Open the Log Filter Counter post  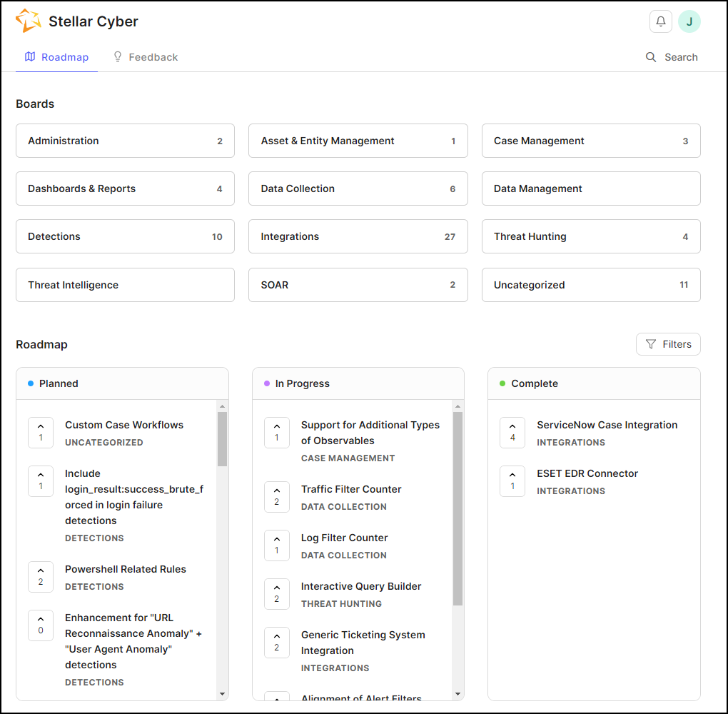(344, 538)
